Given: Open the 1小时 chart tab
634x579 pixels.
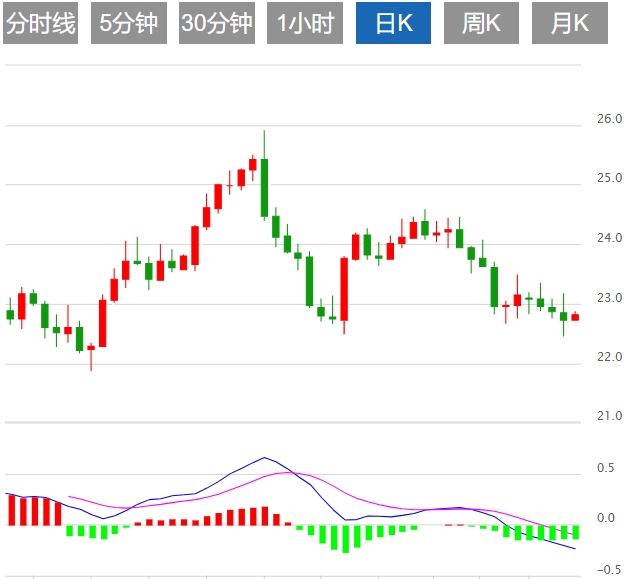Looking at the screenshot, I should [x=305, y=23].
